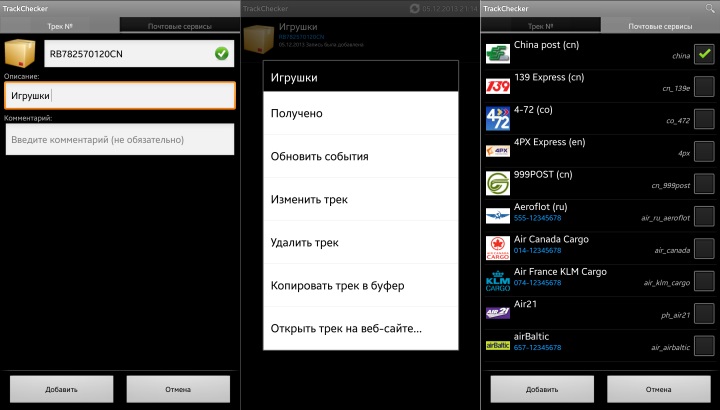
Task: Enable the 4-72 (co) checkbox
Action: (704, 119)
